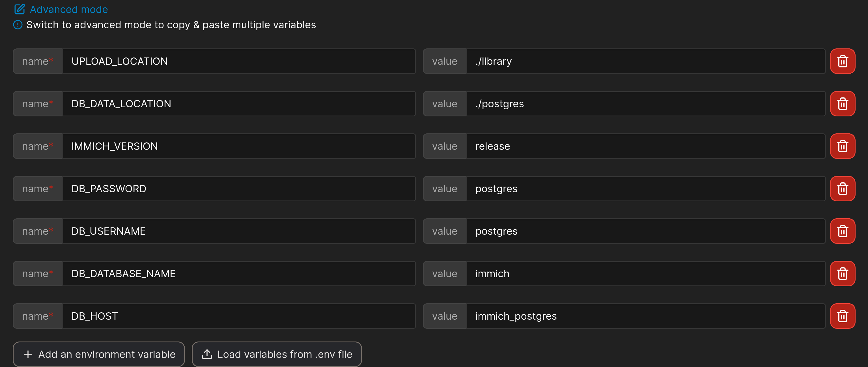The height and width of the screenshot is (367, 868).
Task: Edit the release value for IMMICH_VERSION
Action: (645, 146)
